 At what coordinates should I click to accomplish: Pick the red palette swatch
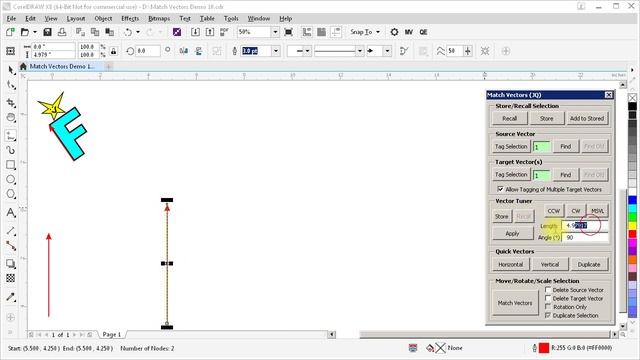click(x=632, y=234)
